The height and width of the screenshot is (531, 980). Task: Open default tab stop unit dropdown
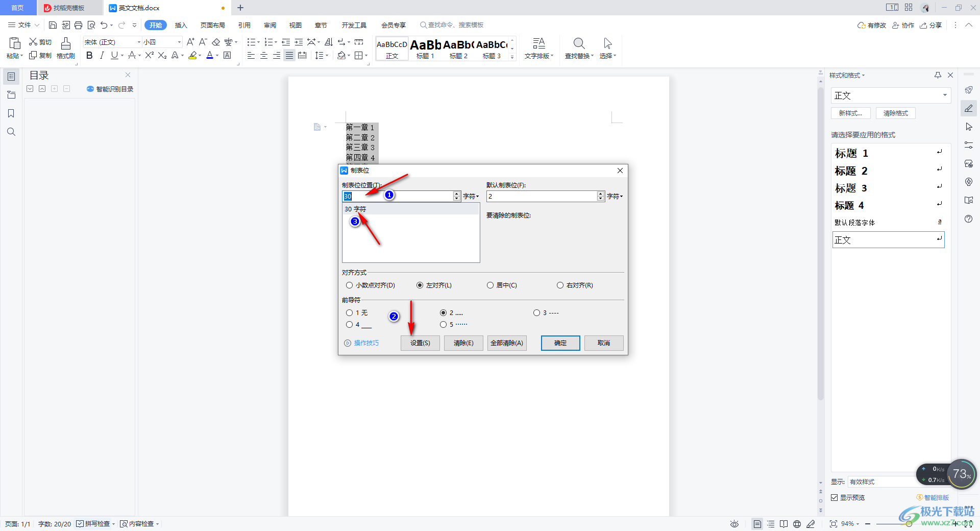(615, 196)
